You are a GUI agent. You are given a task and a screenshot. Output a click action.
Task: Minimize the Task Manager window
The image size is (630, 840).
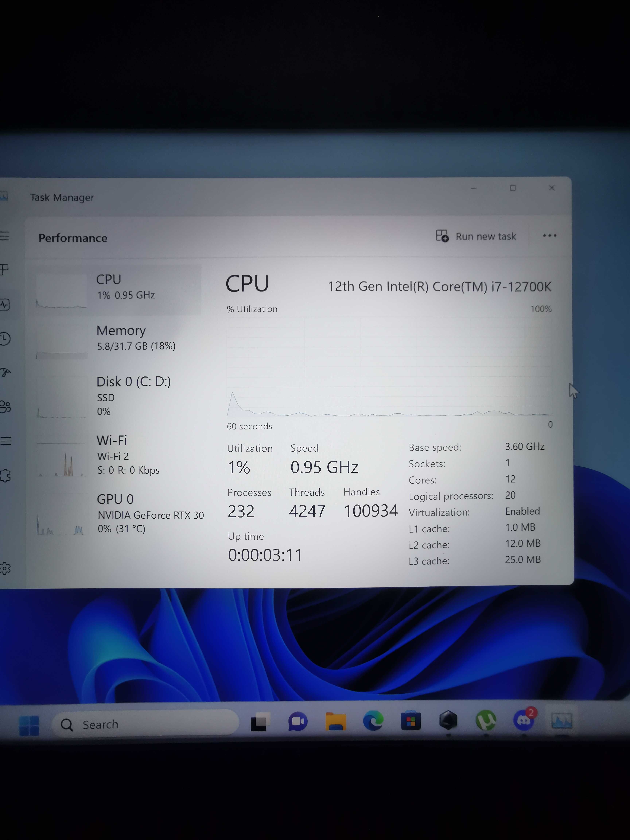click(x=474, y=188)
